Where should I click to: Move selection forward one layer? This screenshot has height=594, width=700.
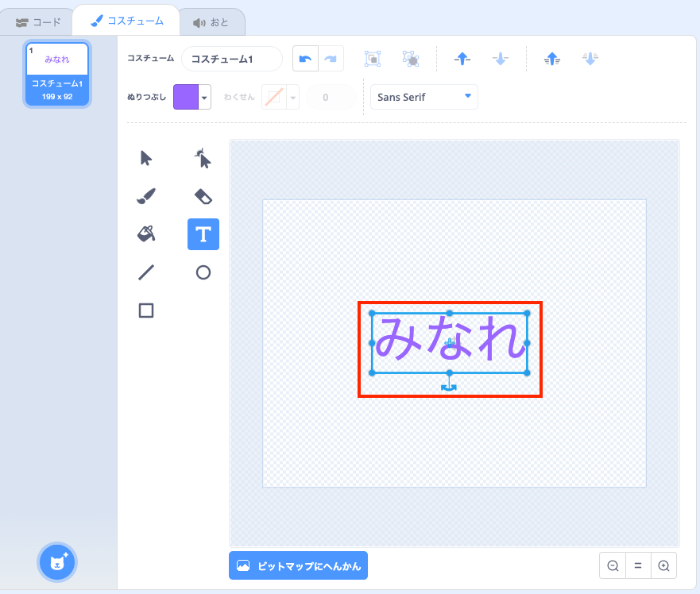[x=462, y=59]
